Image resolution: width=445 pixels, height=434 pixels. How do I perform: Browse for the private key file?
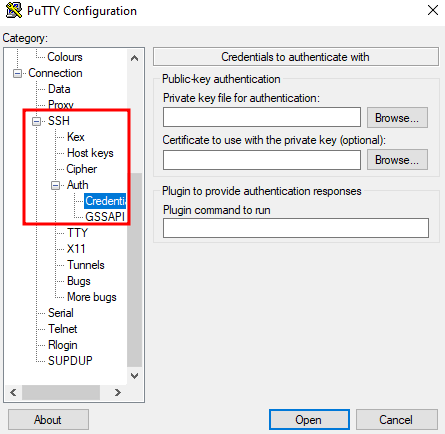pyautogui.click(x=397, y=118)
